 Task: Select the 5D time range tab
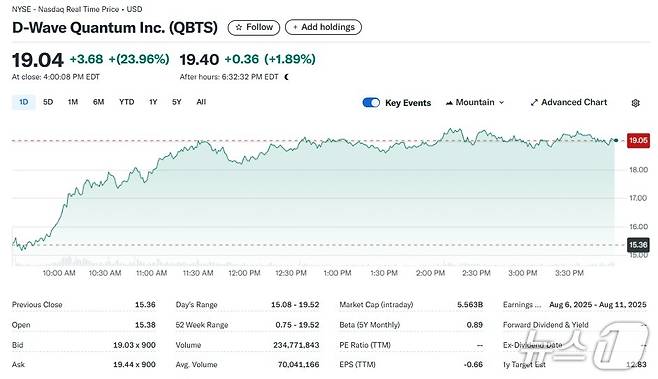[48, 102]
